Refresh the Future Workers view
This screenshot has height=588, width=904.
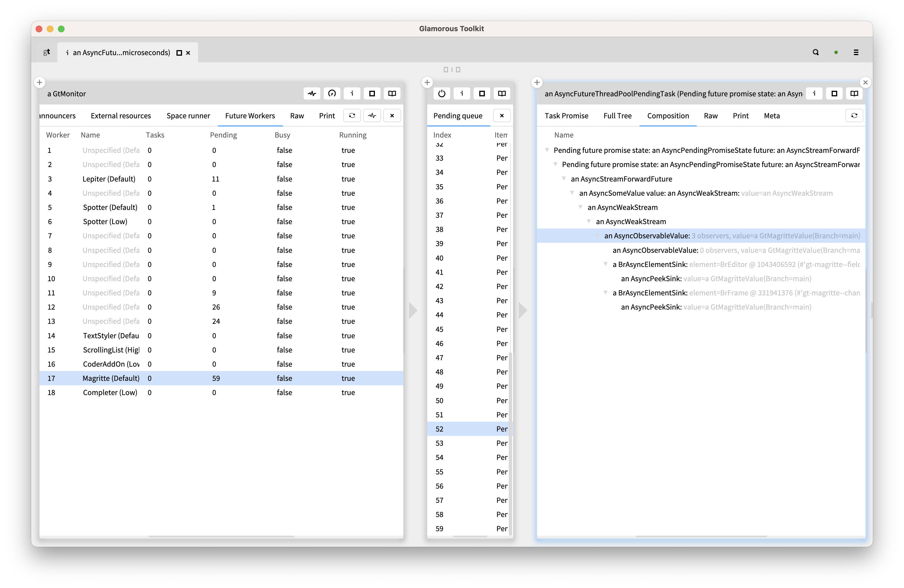point(352,116)
